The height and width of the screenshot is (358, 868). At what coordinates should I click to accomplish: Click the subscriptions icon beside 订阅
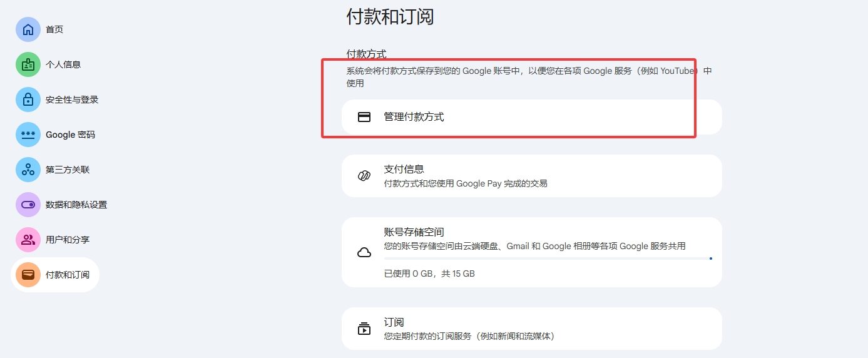(x=364, y=329)
